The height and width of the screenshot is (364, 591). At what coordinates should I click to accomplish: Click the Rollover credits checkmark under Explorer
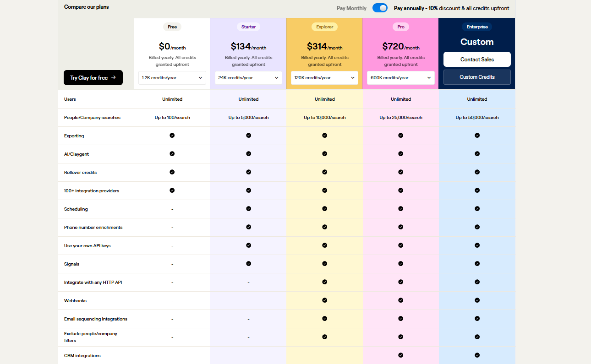point(324,172)
